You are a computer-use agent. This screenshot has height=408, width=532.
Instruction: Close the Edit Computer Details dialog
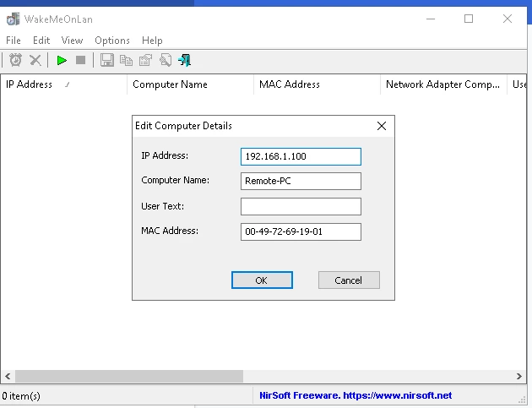click(382, 126)
